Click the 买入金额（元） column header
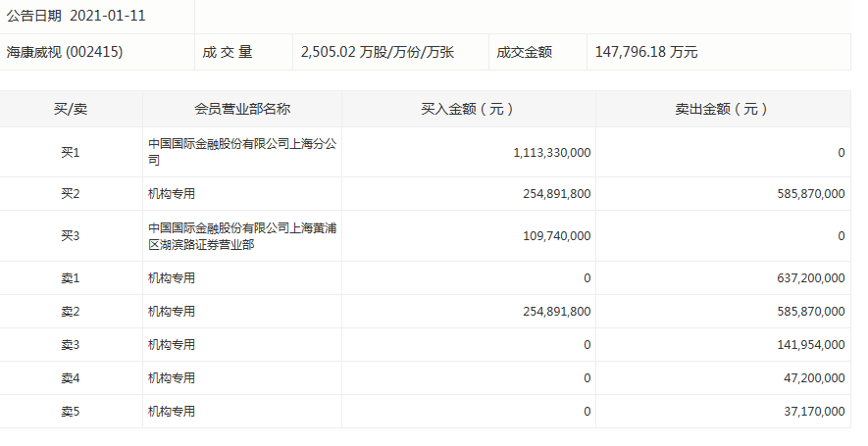This screenshot has width=868, height=446. (468, 109)
